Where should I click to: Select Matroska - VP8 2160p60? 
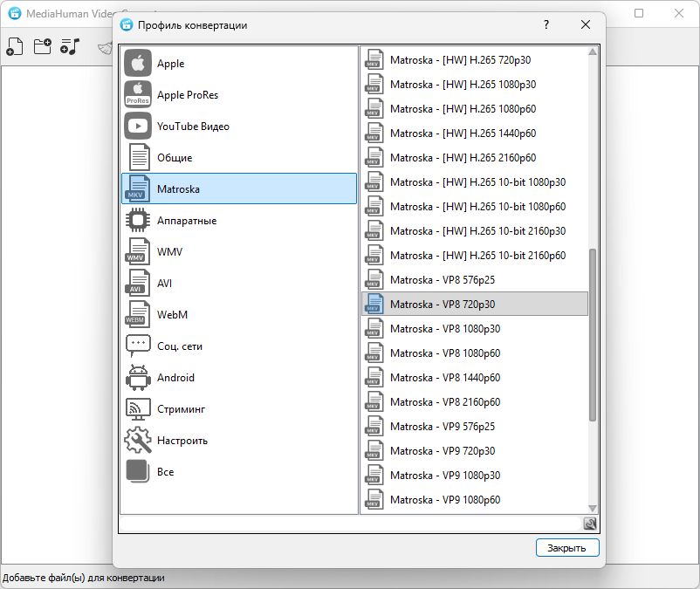tap(475, 402)
